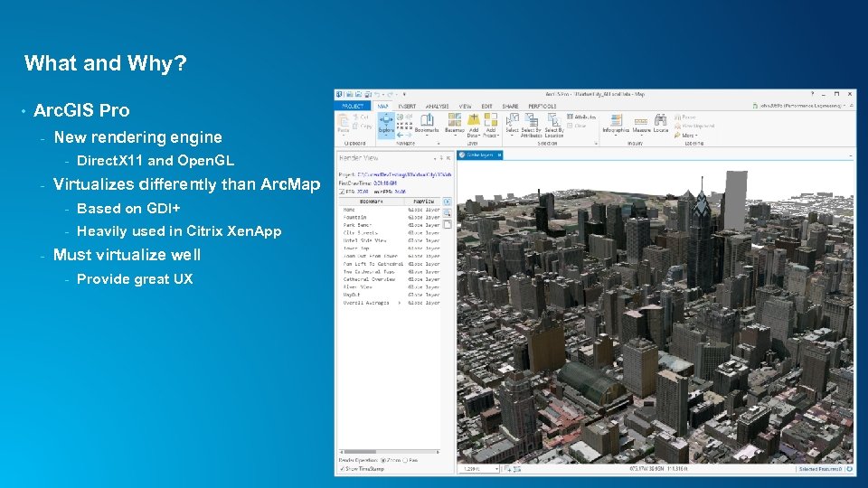Viewport: 868px width, 488px height.
Task: Click the Selected Features status text
Action: click(820, 469)
